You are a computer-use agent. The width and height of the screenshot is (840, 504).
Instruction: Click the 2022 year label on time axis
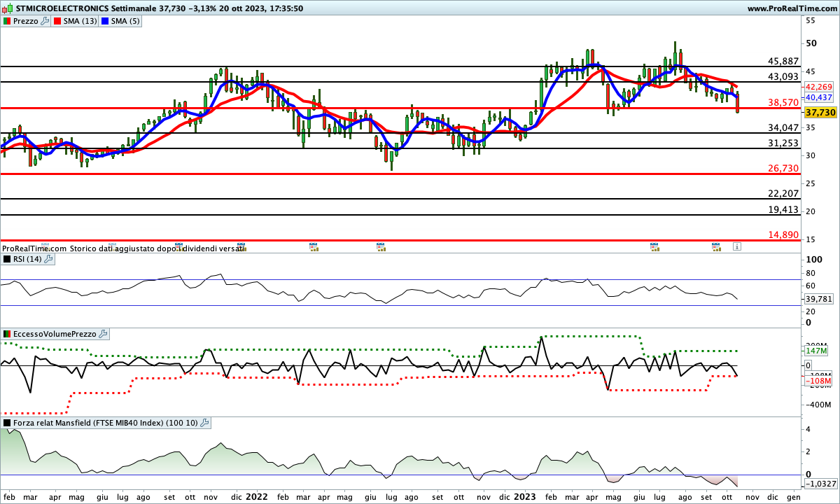pos(256,496)
